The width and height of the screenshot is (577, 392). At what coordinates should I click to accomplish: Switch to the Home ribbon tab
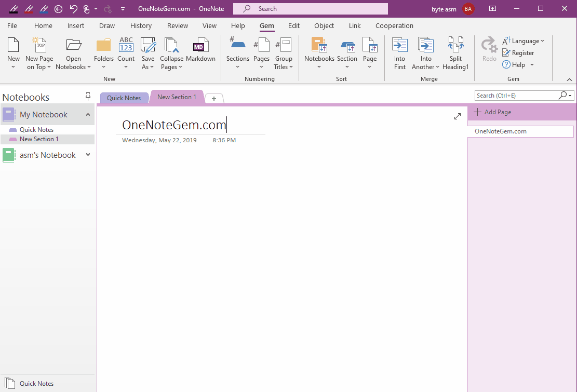(43, 26)
